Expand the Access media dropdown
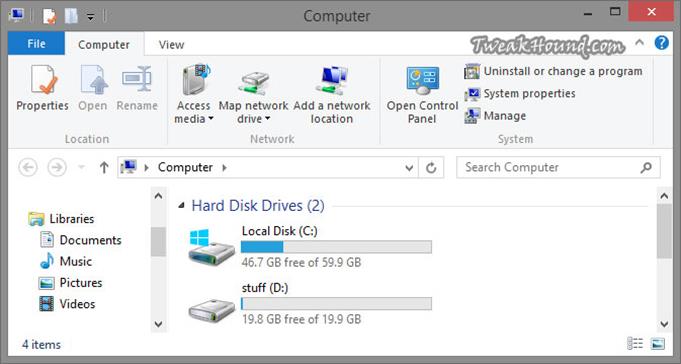Viewport: 681px width, 364px height. [x=194, y=94]
